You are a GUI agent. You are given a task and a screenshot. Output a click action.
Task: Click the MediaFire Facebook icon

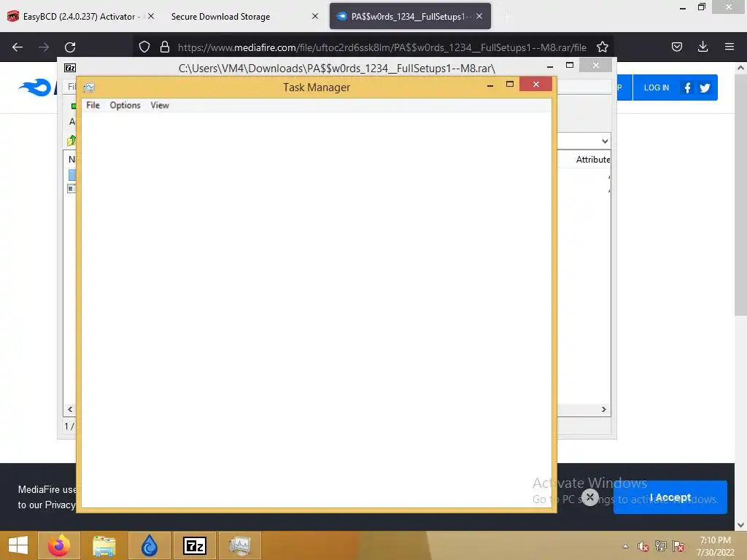(x=687, y=87)
